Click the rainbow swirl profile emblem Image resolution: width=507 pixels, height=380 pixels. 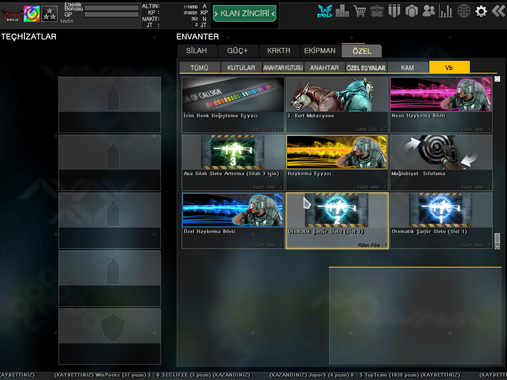32,14
